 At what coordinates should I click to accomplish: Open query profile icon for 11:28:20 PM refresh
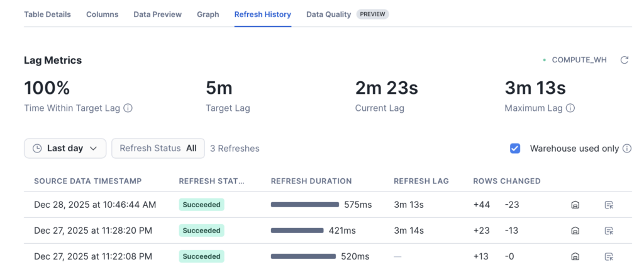608,231
